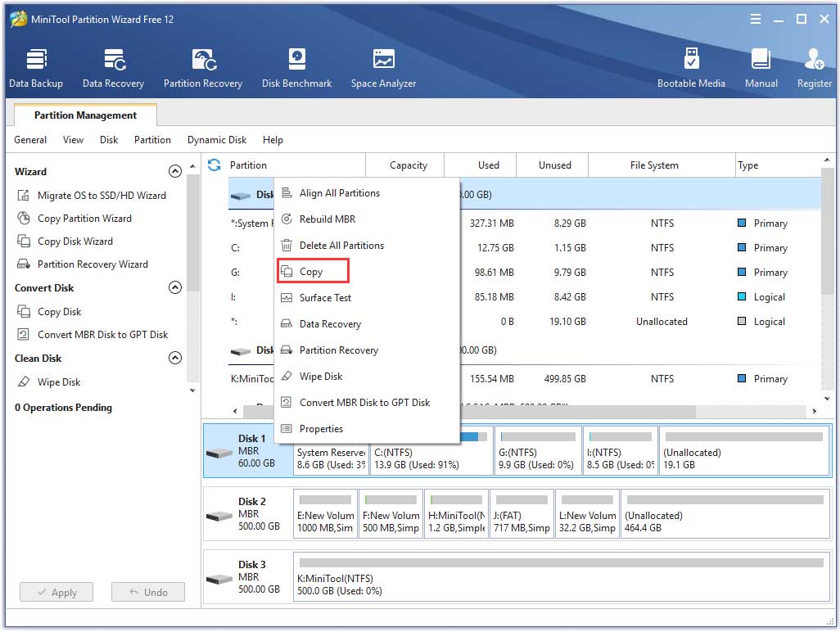The image size is (840, 632).
Task: Open the Dynamic Disk menu
Action: click(x=217, y=140)
